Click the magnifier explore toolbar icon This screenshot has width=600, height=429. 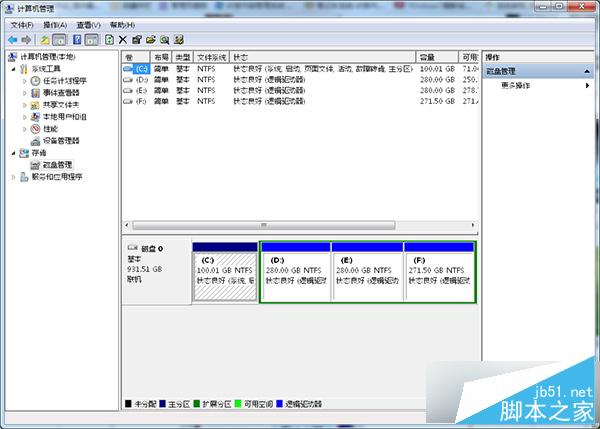tap(165, 40)
